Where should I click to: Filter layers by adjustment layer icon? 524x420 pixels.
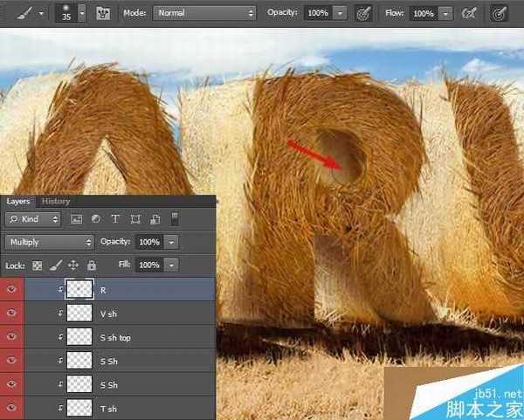coord(95,218)
